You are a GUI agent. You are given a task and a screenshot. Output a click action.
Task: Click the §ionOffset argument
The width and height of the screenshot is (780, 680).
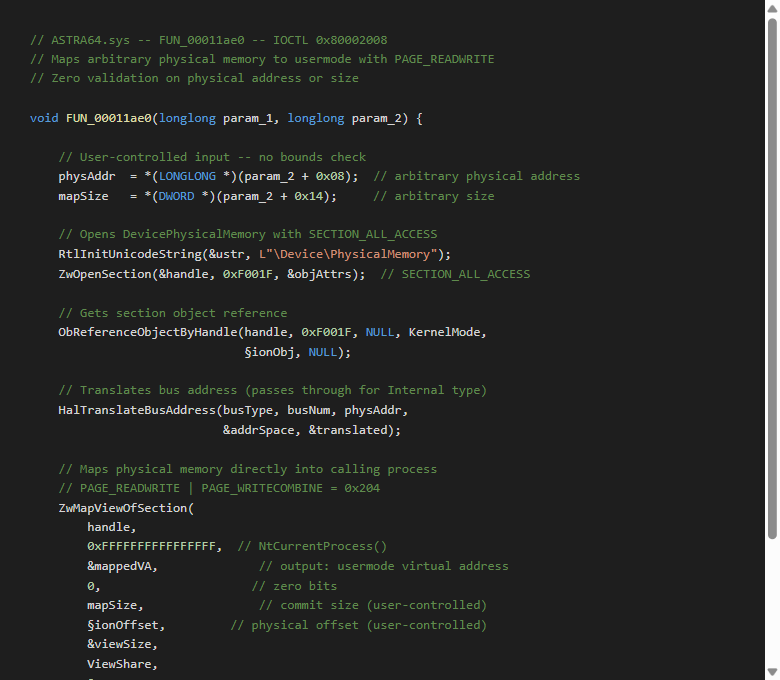click(122, 625)
